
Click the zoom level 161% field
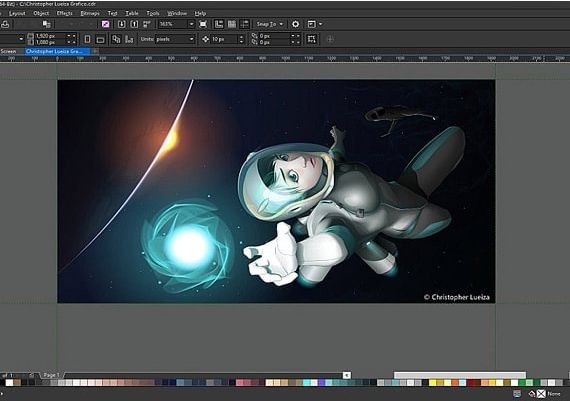(x=173, y=24)
